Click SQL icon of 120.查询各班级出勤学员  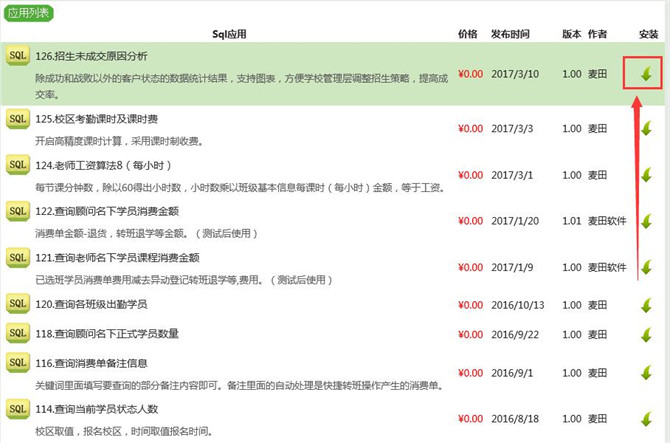click(x=18, y=303)
